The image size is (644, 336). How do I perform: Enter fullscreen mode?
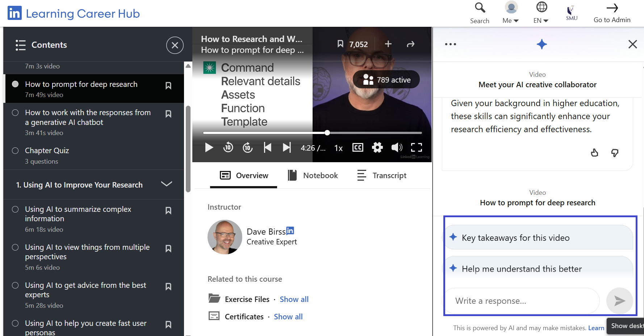[416, 147]
